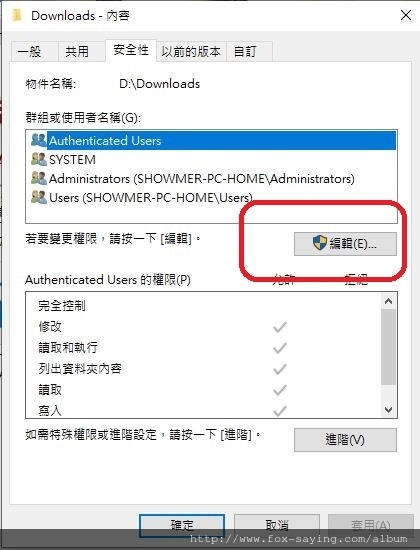420x550 pixels.
Task: Click the UAC shield icon on 編輯 button
Action: (320, 243)
